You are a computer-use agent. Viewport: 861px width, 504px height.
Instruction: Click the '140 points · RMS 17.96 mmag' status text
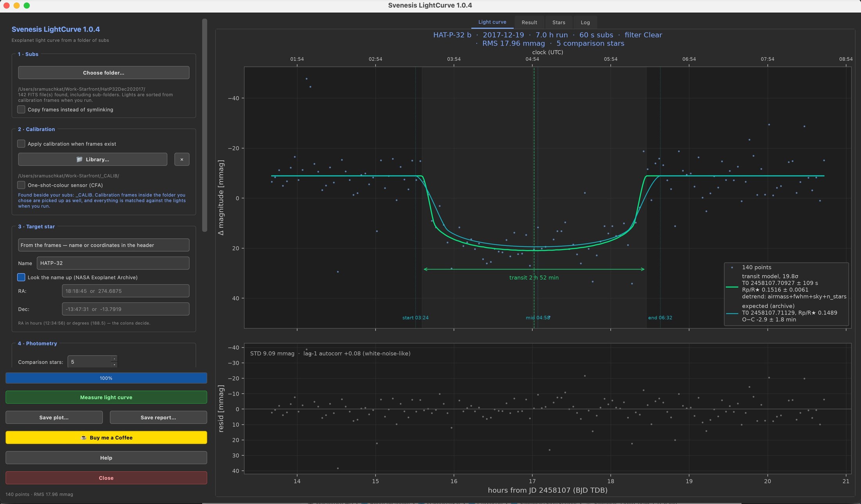(x=39, y=494)
